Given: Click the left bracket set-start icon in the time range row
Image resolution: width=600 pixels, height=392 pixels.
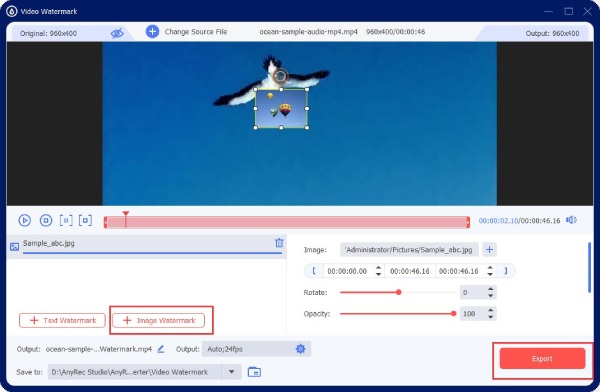Looking at the screenshot, I should tap(314, 271).
